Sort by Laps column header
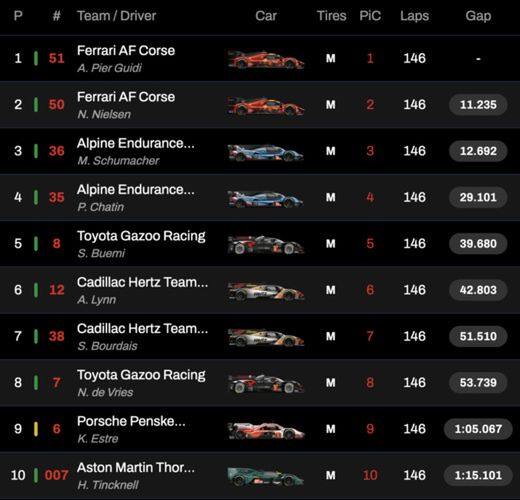520x500 pixels. [414, 16]
